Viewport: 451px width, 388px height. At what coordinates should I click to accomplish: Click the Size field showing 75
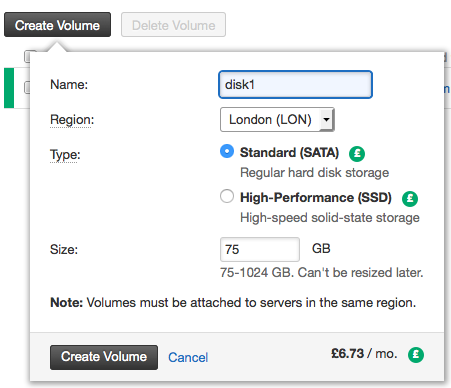click(x=260, y=249)
